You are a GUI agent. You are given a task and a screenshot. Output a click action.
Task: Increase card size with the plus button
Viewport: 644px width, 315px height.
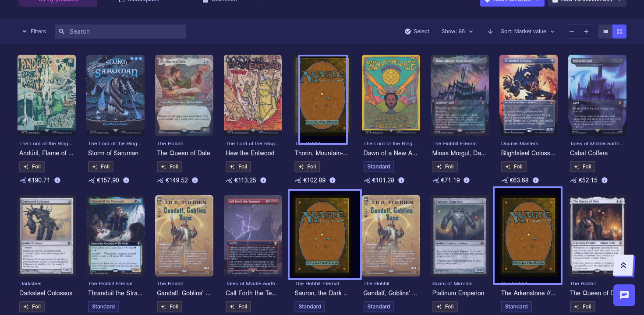point(586,31)
